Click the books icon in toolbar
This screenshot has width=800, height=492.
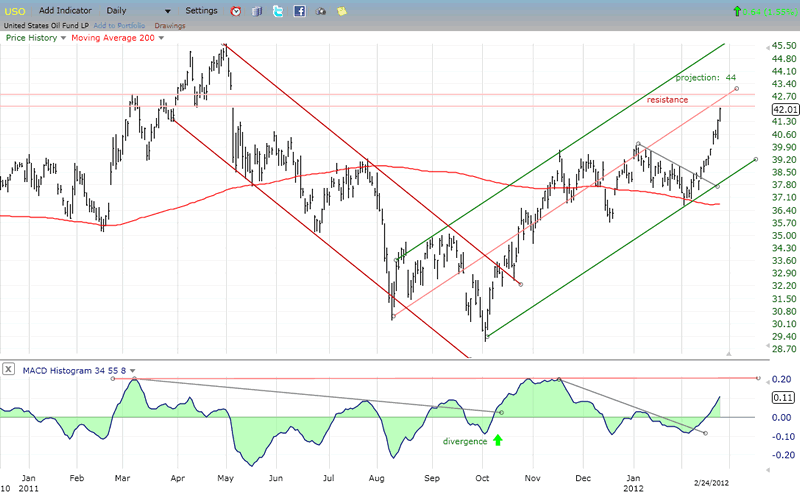pyautogui.click(x=256, y=11)
